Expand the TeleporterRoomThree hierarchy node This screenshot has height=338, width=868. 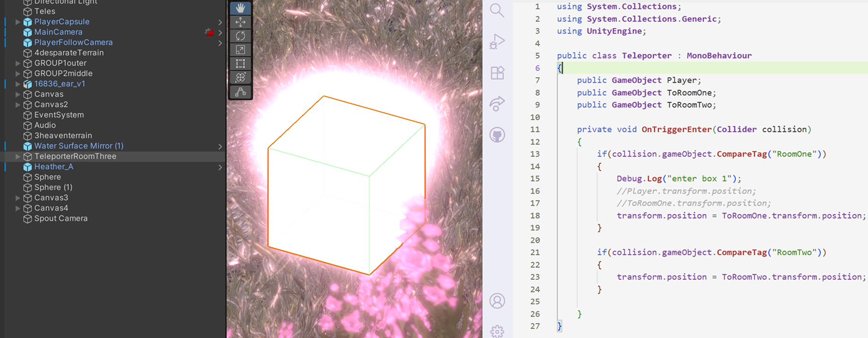pos(18,156)
